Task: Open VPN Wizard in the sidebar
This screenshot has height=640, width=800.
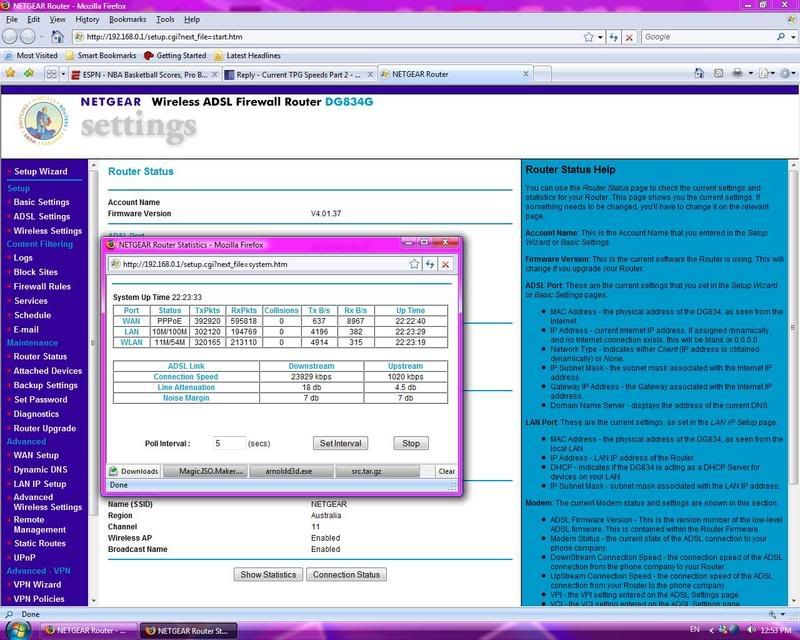Action: tap(37, 584)
